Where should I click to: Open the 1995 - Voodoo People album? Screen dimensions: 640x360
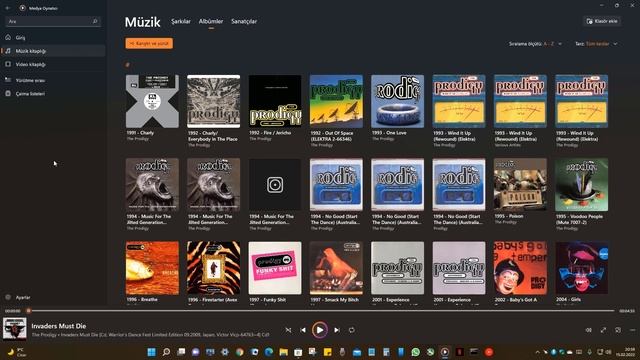(582, 185)
